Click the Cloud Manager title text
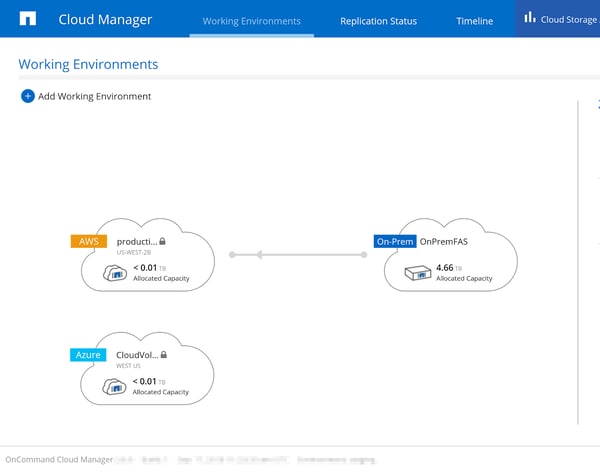The width and height of the screenshot is (600, 472). pyautogui.click(x=105, y=19)
